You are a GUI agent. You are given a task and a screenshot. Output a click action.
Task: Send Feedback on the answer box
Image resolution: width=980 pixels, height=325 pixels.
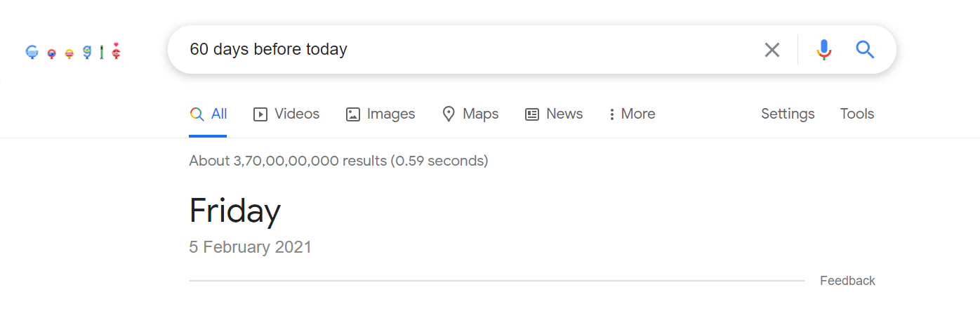coord(847,281)
